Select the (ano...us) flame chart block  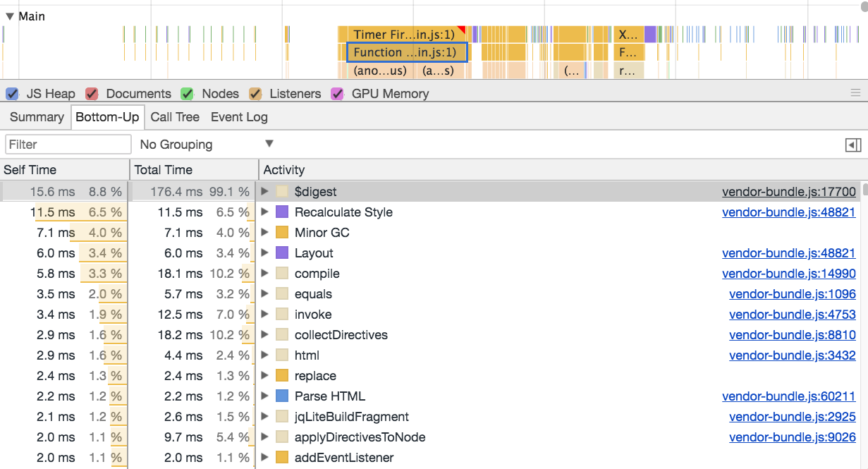pos(380,71)
